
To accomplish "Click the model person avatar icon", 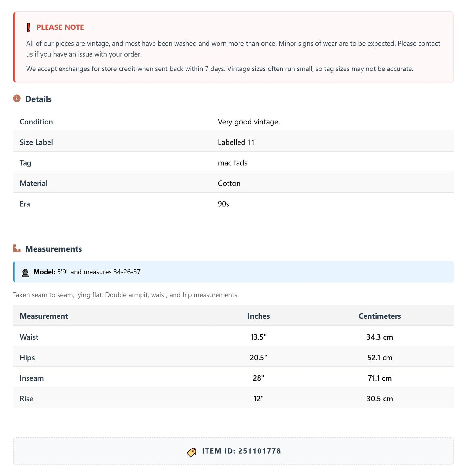I will pyautogui.click(x=25, y=273).
